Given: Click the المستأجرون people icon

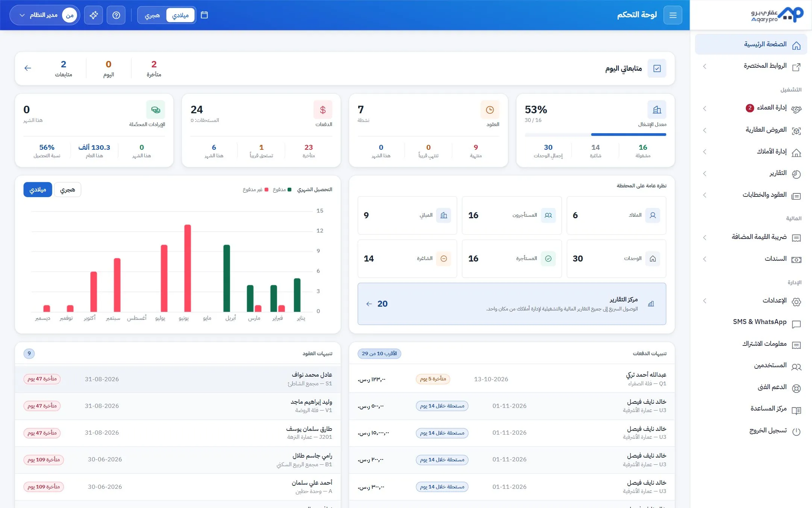Looking at the screenshot, I should (548, 215).
